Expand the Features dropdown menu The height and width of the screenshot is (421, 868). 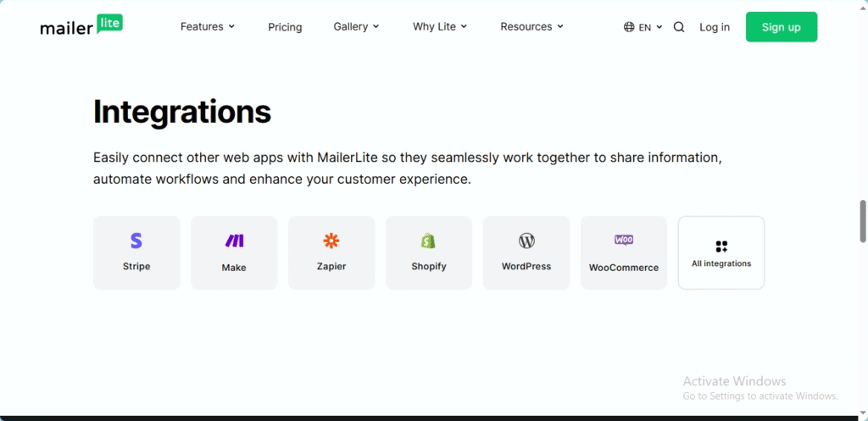tap(208, 26)
